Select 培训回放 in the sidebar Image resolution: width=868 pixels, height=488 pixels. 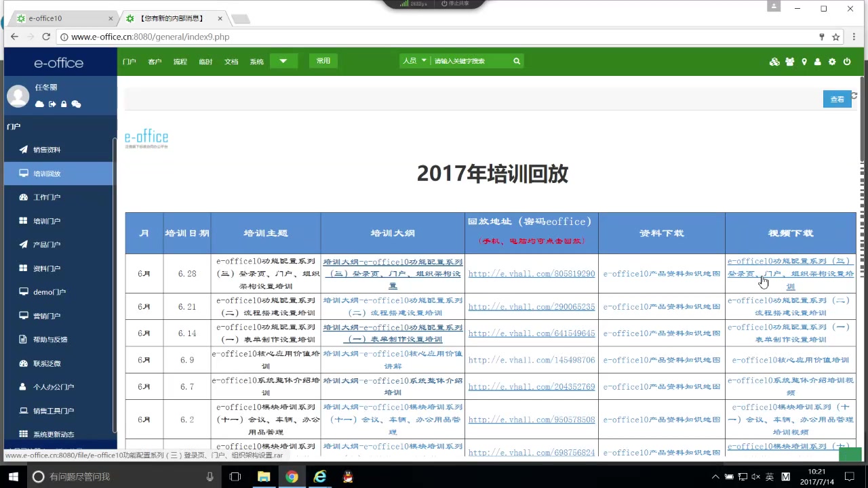click(58, 174)
